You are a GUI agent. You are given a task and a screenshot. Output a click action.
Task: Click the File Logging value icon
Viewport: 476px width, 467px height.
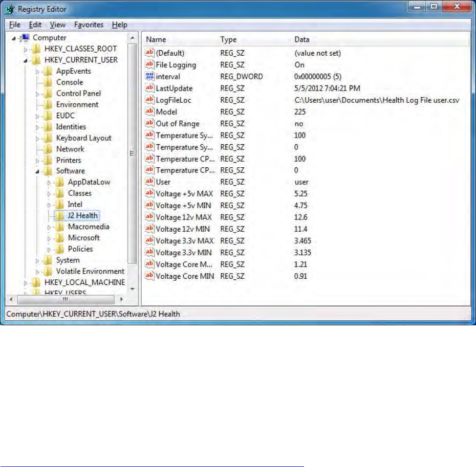pos(149,64)
